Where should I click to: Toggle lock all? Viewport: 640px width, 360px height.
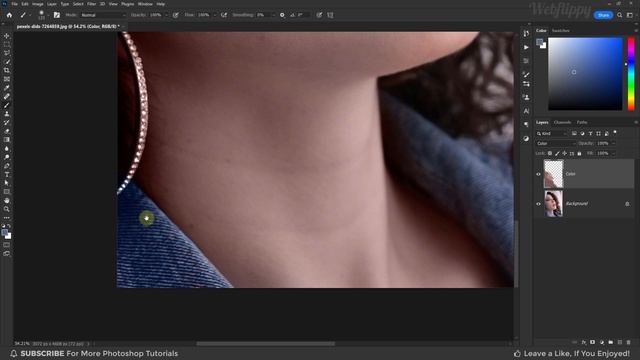579,153
